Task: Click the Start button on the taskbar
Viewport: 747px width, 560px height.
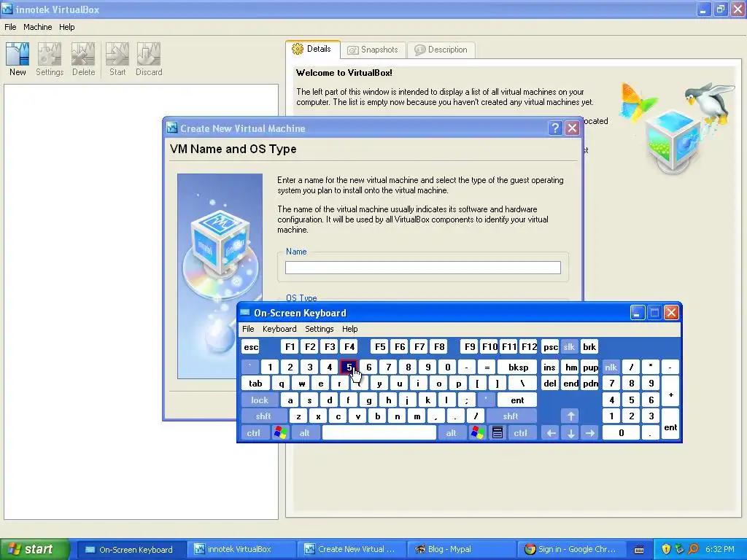Action: coord(34,549)
